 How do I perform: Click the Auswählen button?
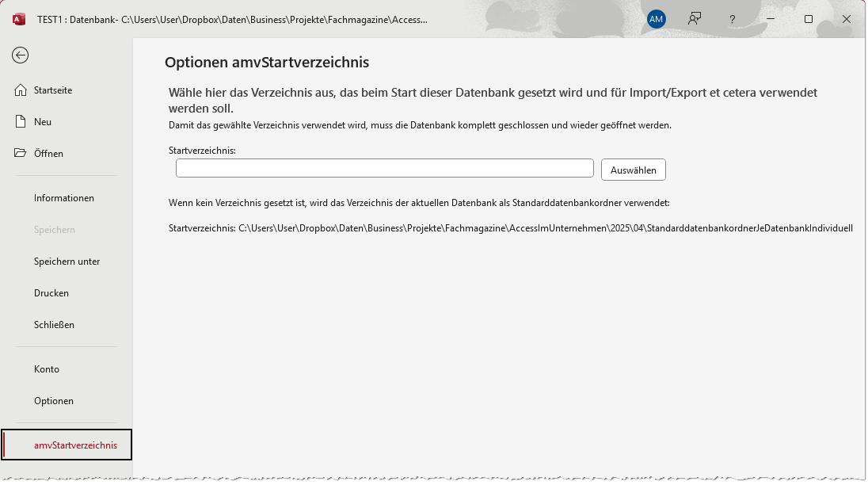tap(633, 168)
